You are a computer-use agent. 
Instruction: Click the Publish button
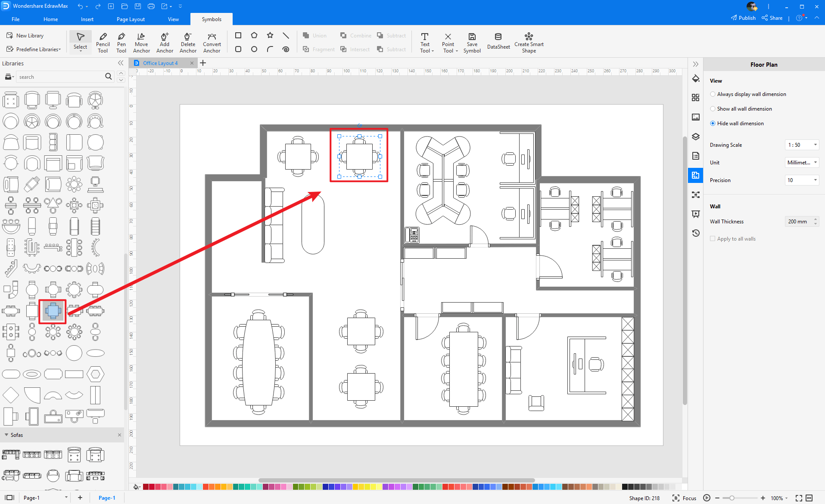point(743,18)
